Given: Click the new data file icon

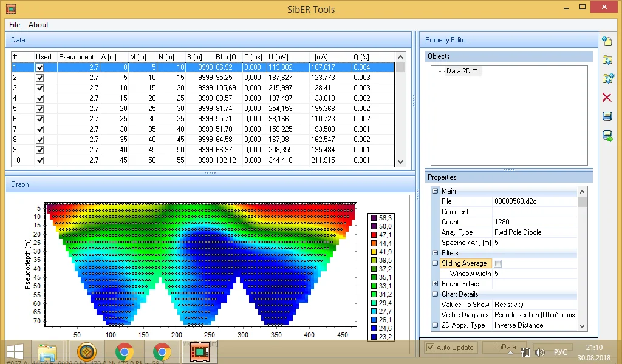Looking at the screenshot, I should tap(607, 41).
